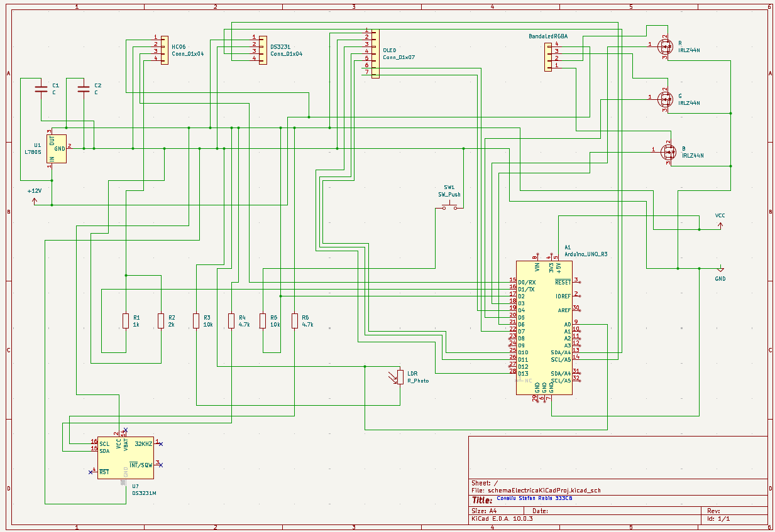Select resistor R5 10k symbol
Screen dimensions: 775x532
click(263, 321)
